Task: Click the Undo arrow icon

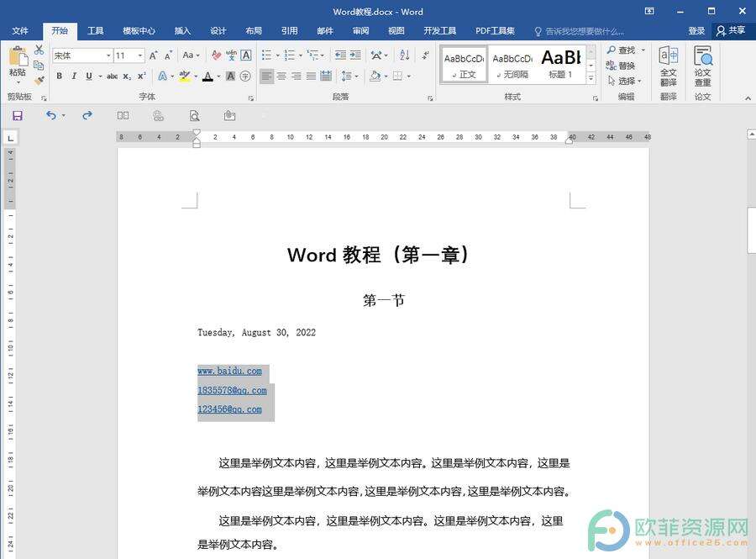Action: click(51, 115)
